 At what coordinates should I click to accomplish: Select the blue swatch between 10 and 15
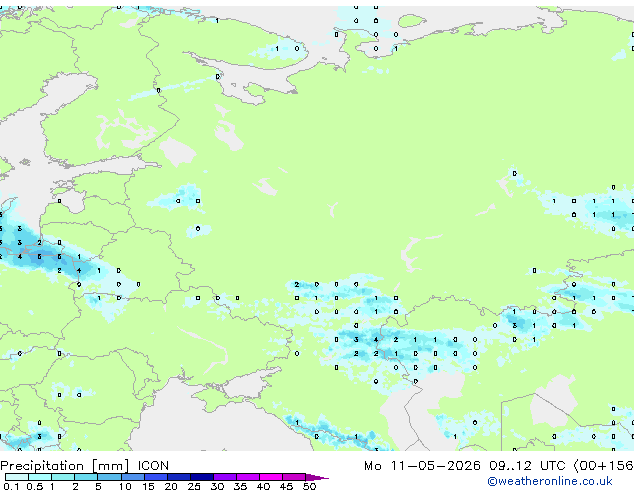pos(132,477)
